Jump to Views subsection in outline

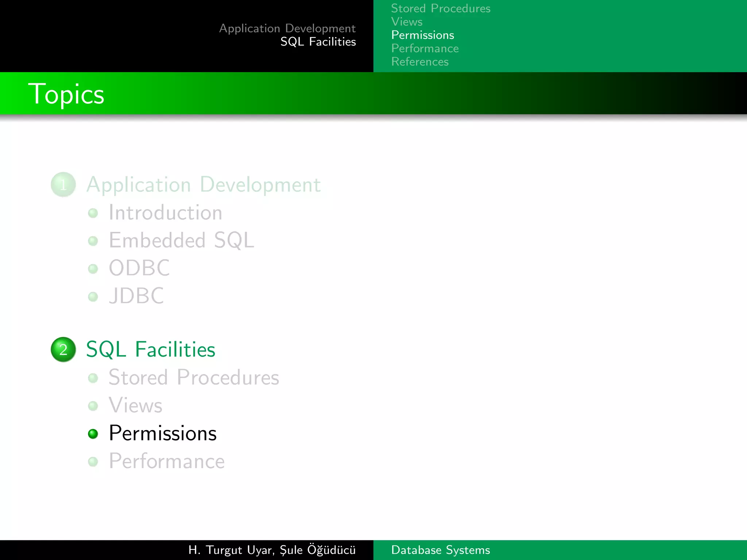click(136, 405)
